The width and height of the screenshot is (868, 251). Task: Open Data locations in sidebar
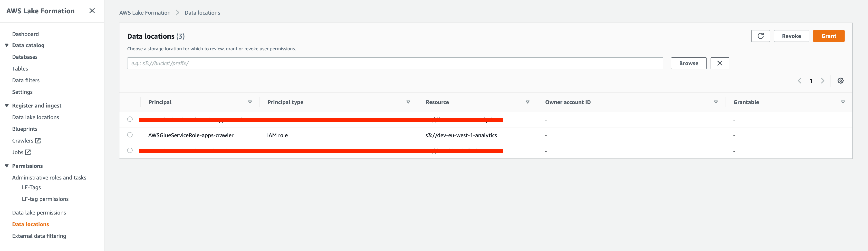pyautogui.click(x=30, y=224)
